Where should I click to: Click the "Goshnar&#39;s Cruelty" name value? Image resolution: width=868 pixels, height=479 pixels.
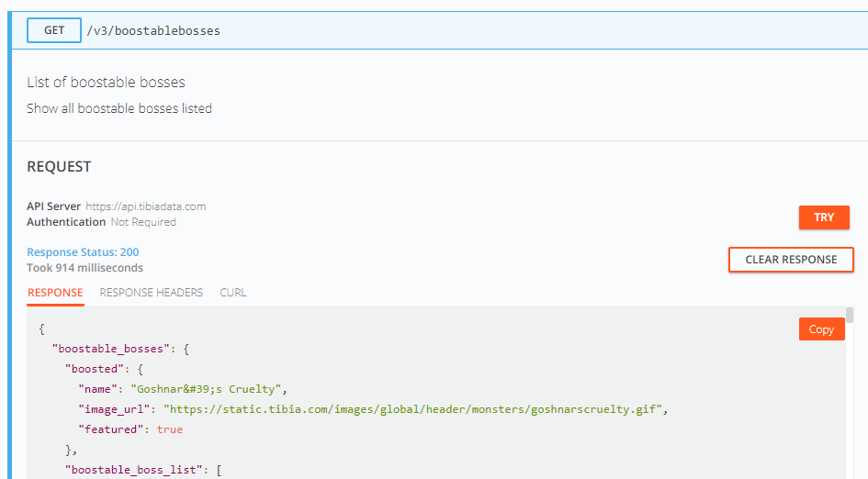(x=206, y=389)
